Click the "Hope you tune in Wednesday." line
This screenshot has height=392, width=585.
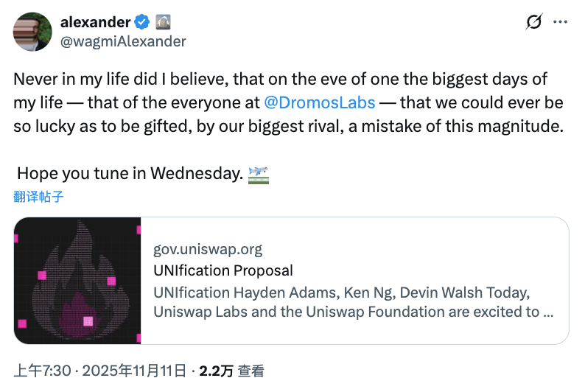129,174
